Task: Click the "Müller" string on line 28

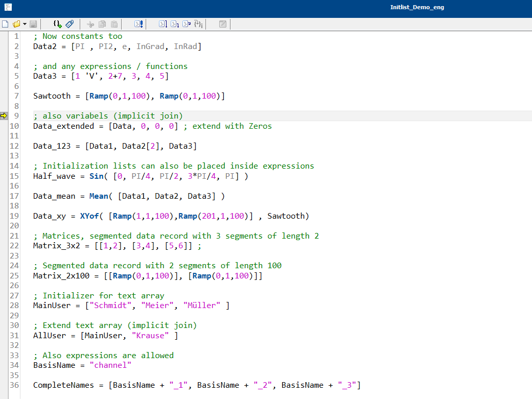Action: tap(202, 306)
